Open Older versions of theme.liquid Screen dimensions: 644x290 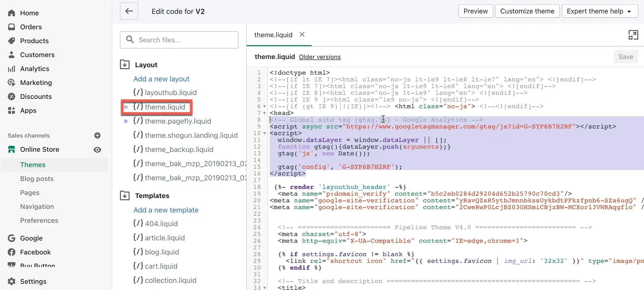point(320,57)
